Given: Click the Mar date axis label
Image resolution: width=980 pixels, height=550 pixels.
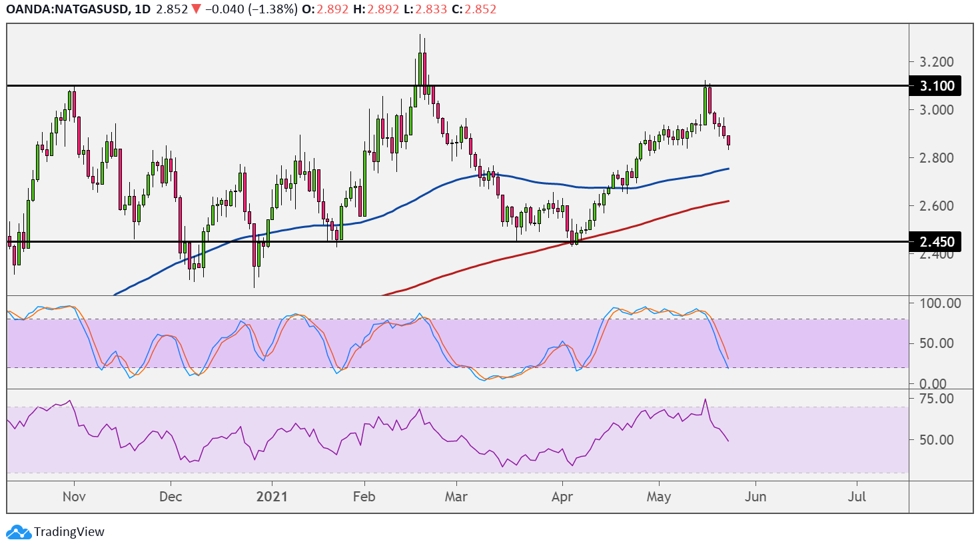Looking at the screenshot, I should (456, 497).
